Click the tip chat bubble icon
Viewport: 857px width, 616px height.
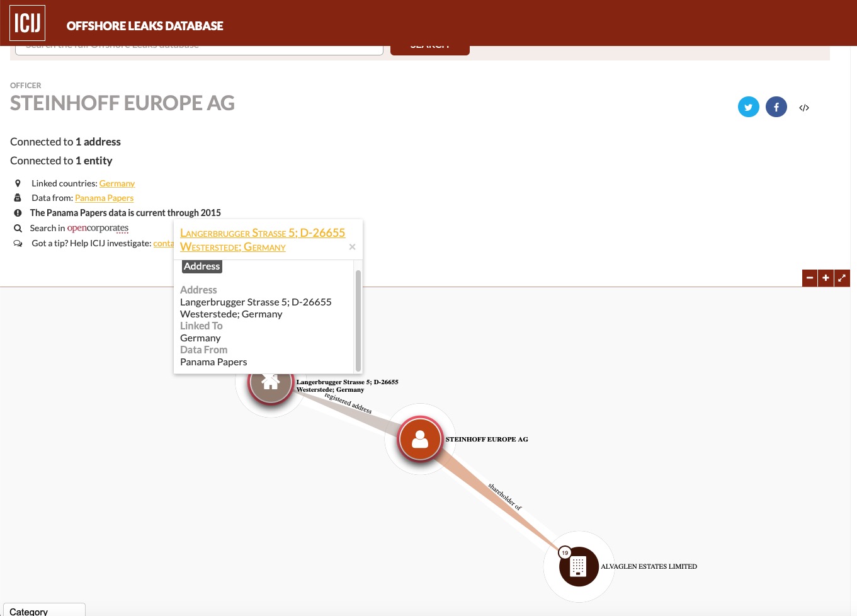(x=18, y=243)
